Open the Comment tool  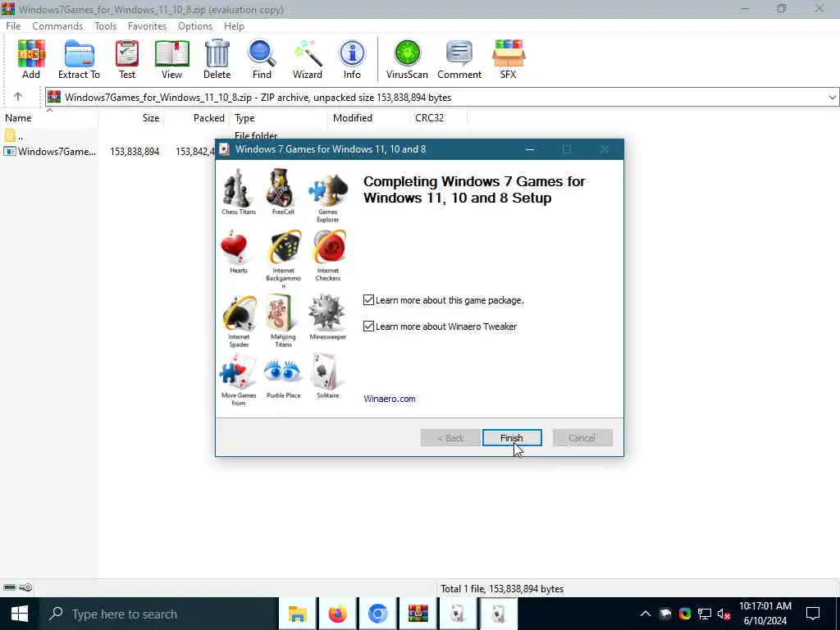pos(459,59)
